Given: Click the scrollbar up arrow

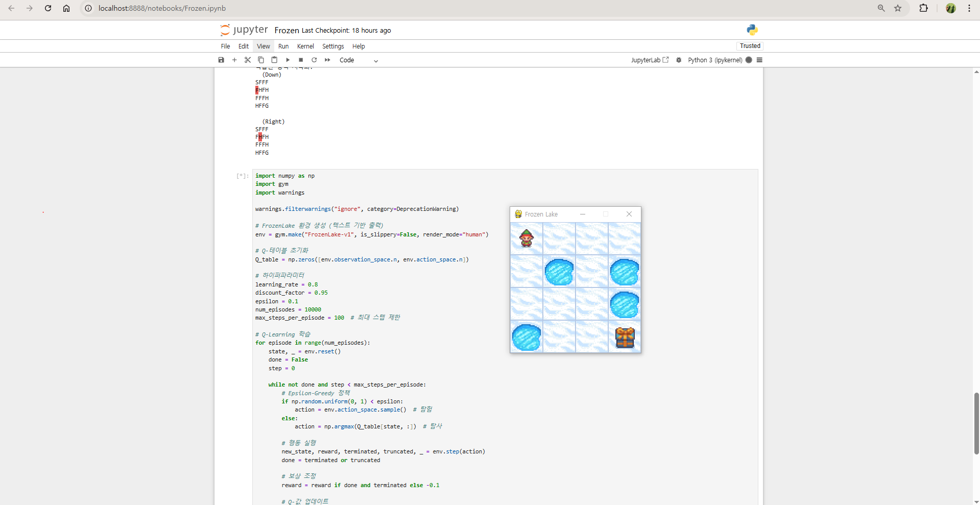Looking at the screenshot, I should click(x=976, y=72).
